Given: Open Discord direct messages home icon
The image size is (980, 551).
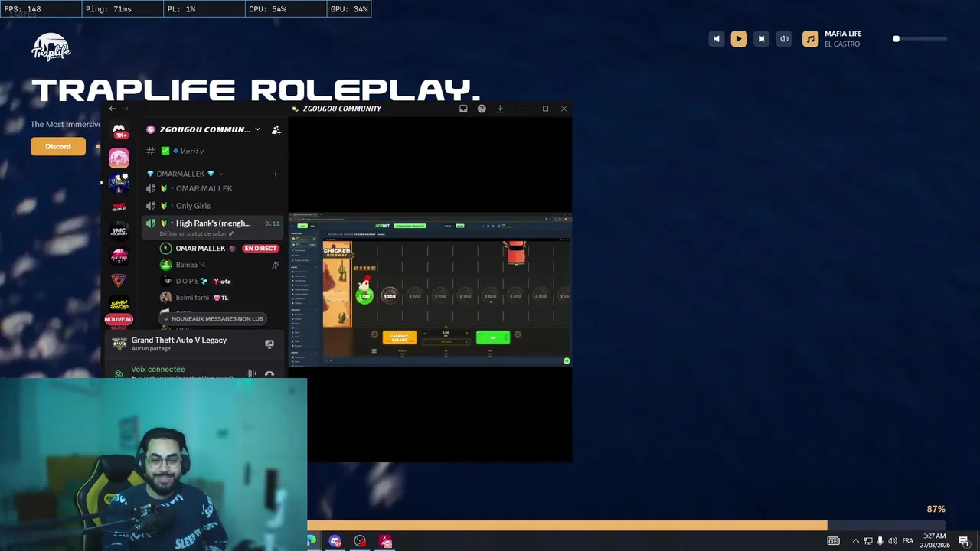Looking at the screenshot, I should (119, 132).
